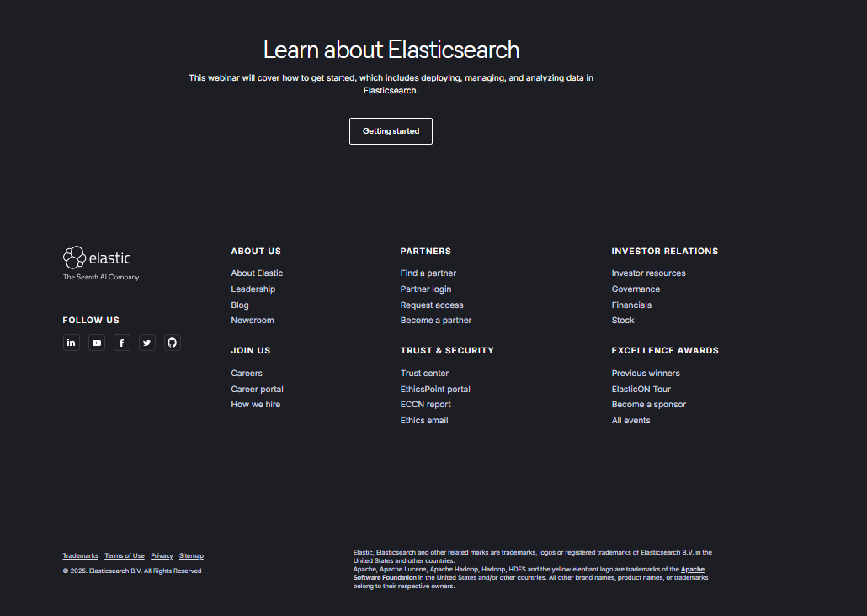Open Elastic's Facebook page icon
Image resolution: width=867 pixels, height=616 pixels.
[122, 343]
